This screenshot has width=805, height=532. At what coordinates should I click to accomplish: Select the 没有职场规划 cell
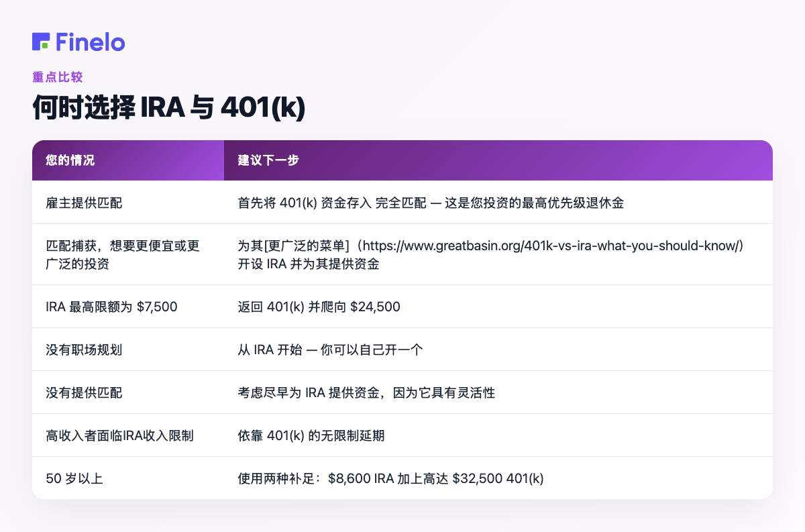click(x=128, y=350)
